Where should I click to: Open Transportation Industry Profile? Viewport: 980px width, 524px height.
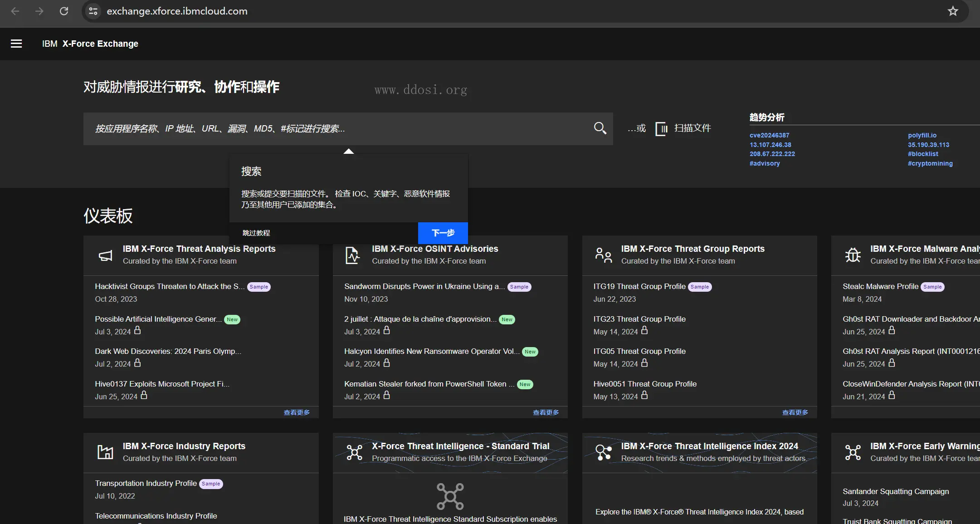tap(146, 483)
